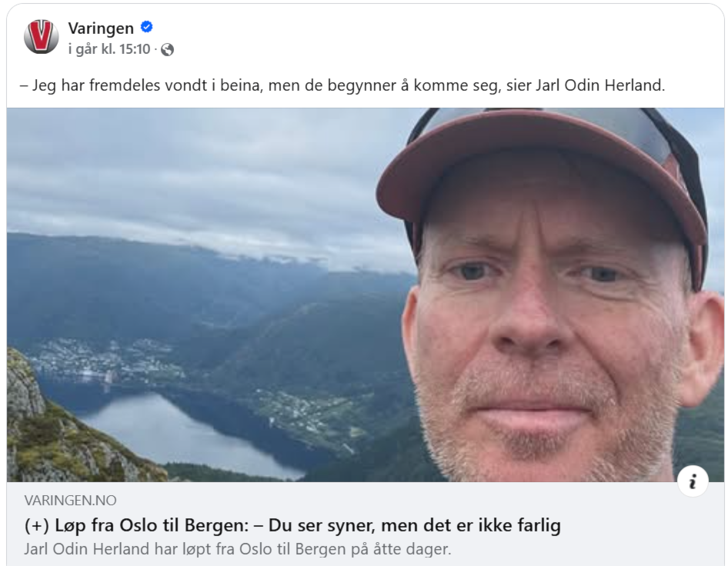Click the blue verified badge beside Varingen
728x566 pixels.
147,28
